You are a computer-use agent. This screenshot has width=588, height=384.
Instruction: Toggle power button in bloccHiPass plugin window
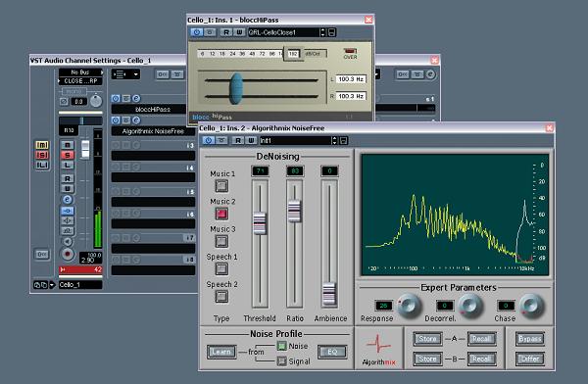point(197,32)
